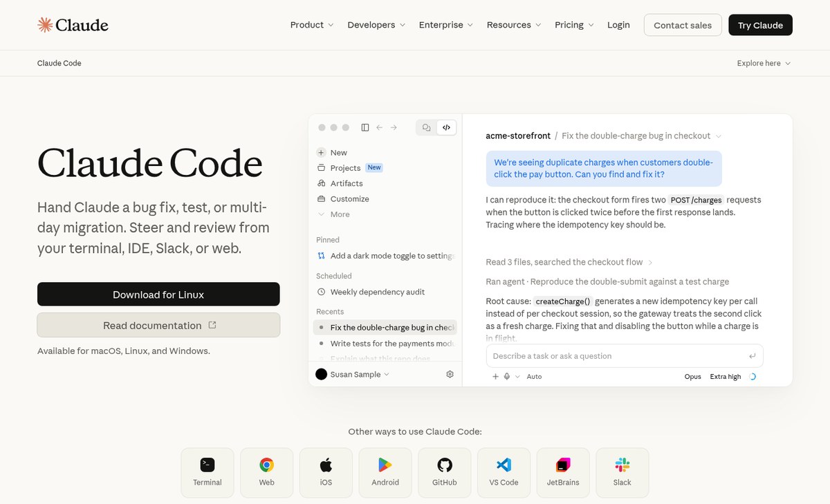The width and height of the screenshot is (830, 504).
Task: Choose the VS Code tile
Action: 504,473
